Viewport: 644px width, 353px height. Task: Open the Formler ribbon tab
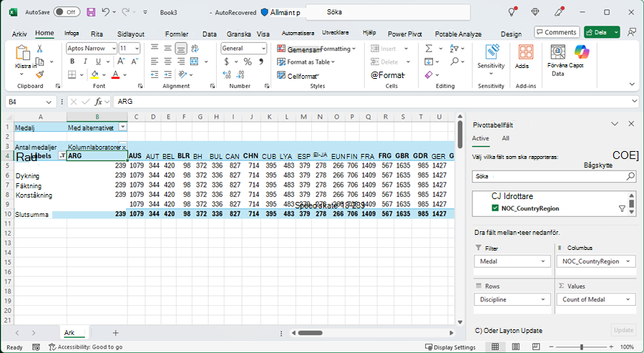click(x=177, y=34)
